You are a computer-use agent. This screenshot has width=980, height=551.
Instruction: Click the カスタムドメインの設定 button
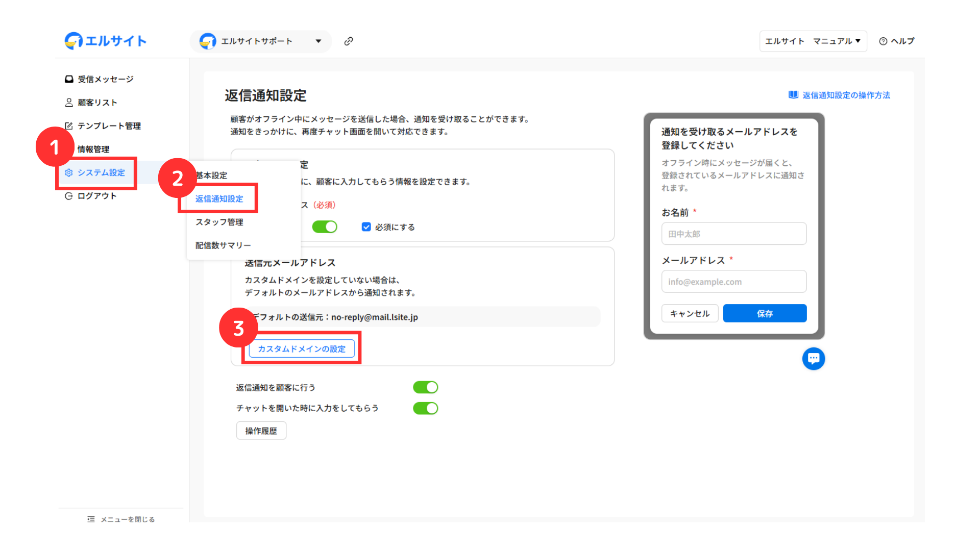(x=302, y=349)
